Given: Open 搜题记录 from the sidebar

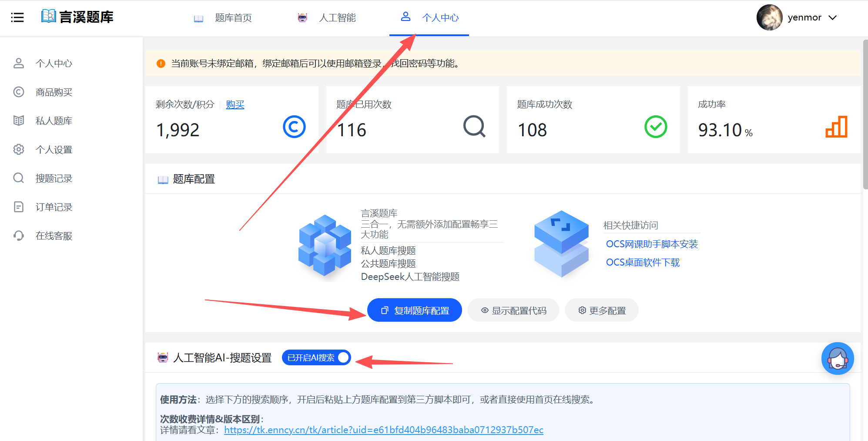Looking at the screenshot, I should (x=54, y=178).
